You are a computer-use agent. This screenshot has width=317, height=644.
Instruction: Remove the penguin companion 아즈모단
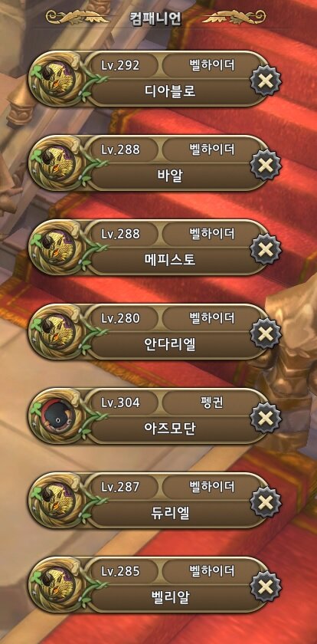tap(266, 418)
